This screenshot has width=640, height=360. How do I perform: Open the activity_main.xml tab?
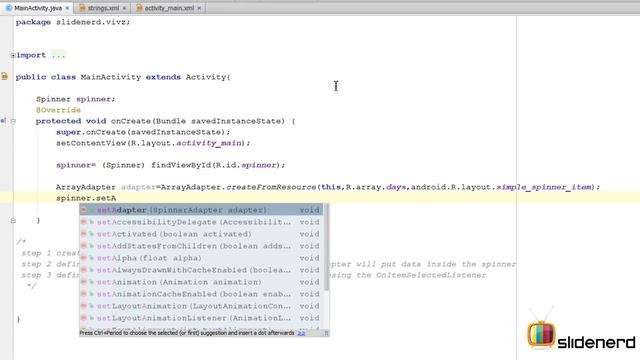point(169,8)
